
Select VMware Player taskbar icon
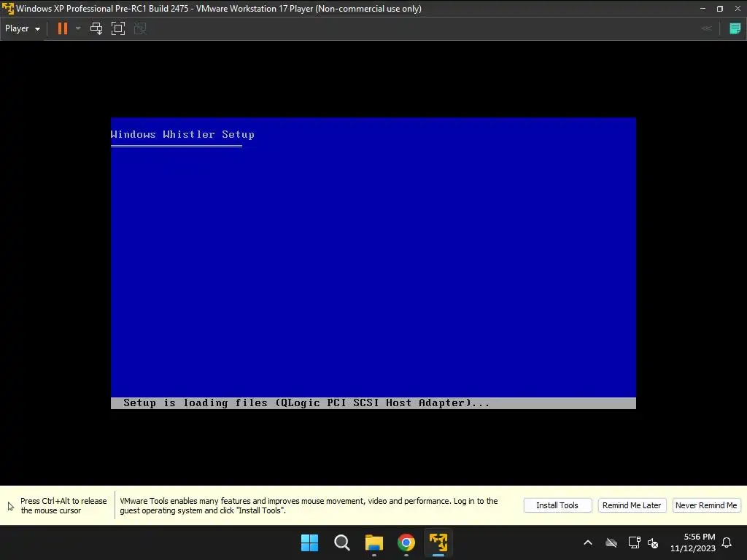(438, 542)
